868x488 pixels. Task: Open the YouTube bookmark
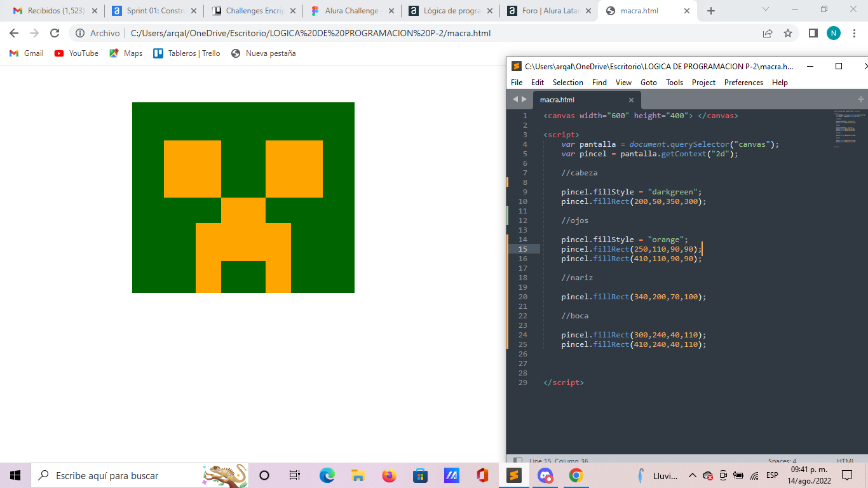(x=76, y=53)
